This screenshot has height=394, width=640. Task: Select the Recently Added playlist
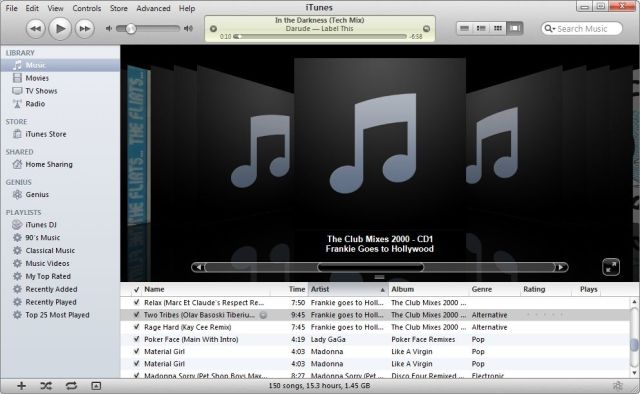tap(51, 289)
